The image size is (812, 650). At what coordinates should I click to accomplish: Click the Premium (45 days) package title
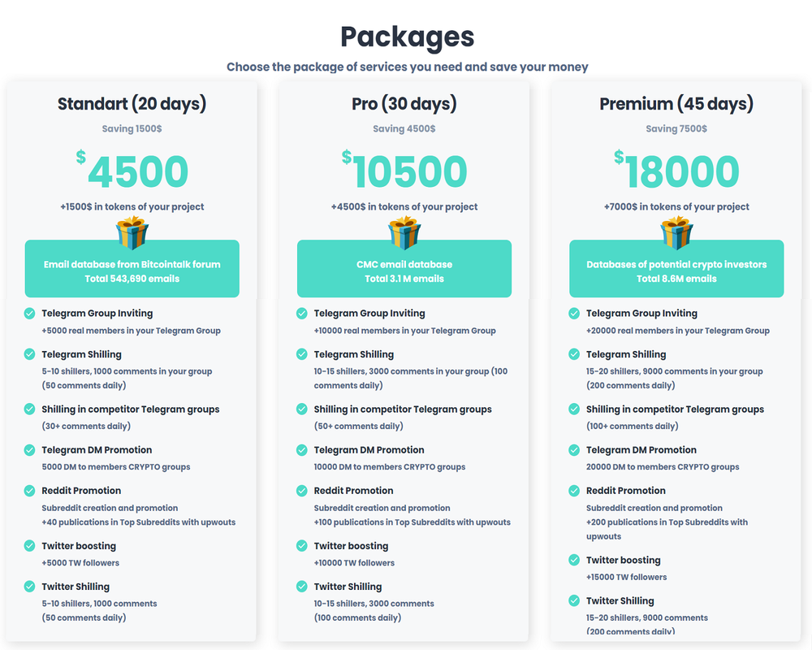point(676,104)
